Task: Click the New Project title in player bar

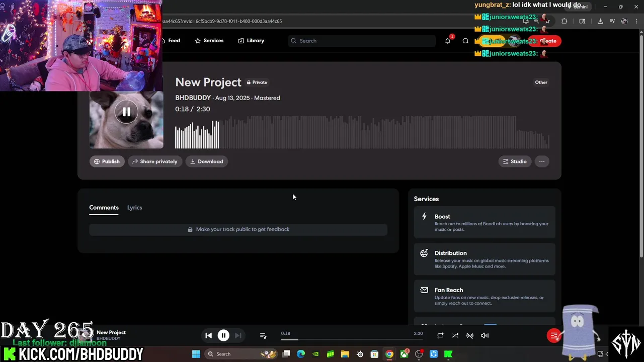Action: point(111,332)
